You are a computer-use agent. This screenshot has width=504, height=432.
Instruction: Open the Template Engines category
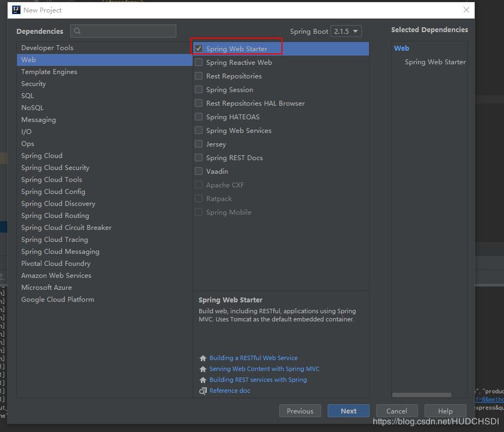pyautogui.click(x=105, y=72)
